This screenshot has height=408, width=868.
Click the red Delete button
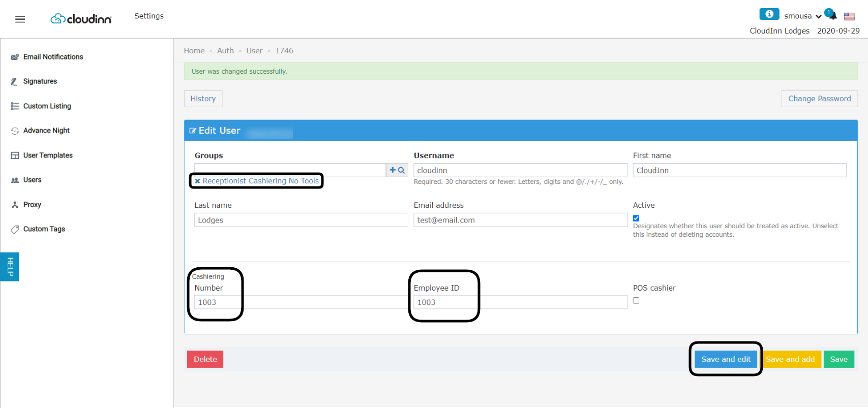(205, 359)
